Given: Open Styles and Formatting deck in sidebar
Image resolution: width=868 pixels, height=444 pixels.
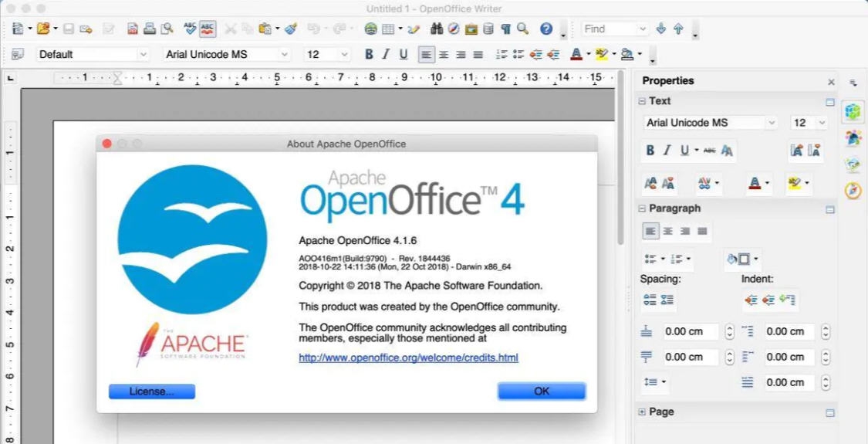Looking at the screenshot, I should pyautogui.click(x=853, y=137).
